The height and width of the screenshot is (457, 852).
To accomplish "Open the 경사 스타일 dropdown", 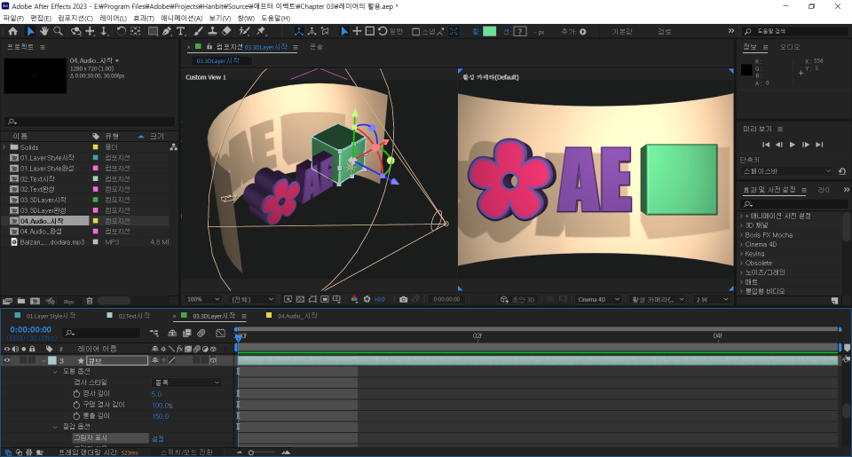I will 186,383.
